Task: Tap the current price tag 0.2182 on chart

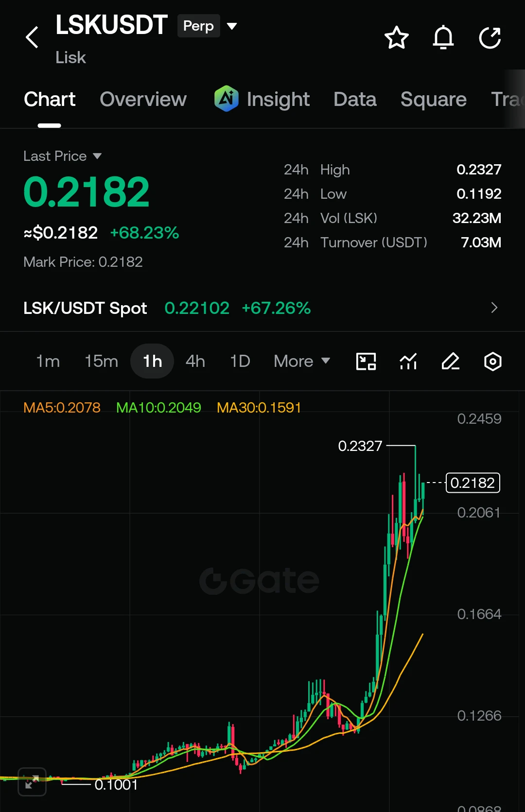Action: pyautogui.click(x=472, y=483)
